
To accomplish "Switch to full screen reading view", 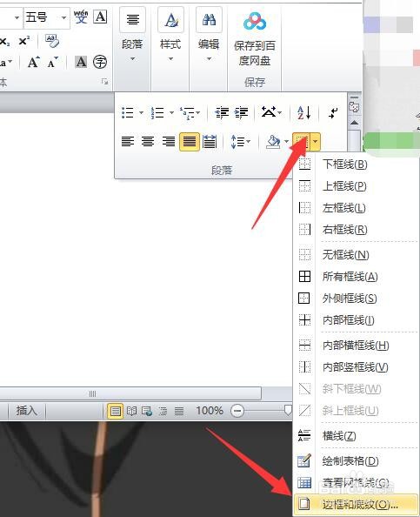I will pos(132,411).
